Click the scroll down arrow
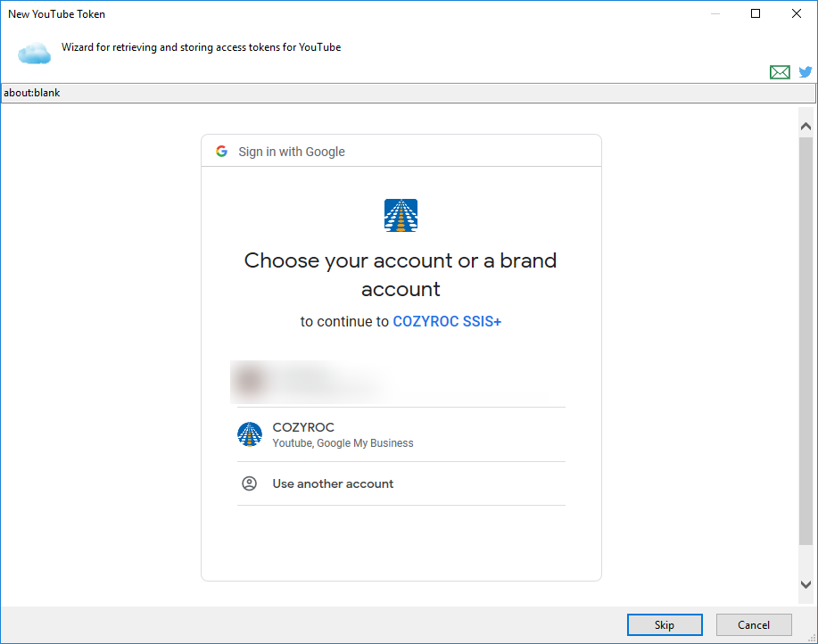Viewport: 818px width, 644px height. point(806,584)
